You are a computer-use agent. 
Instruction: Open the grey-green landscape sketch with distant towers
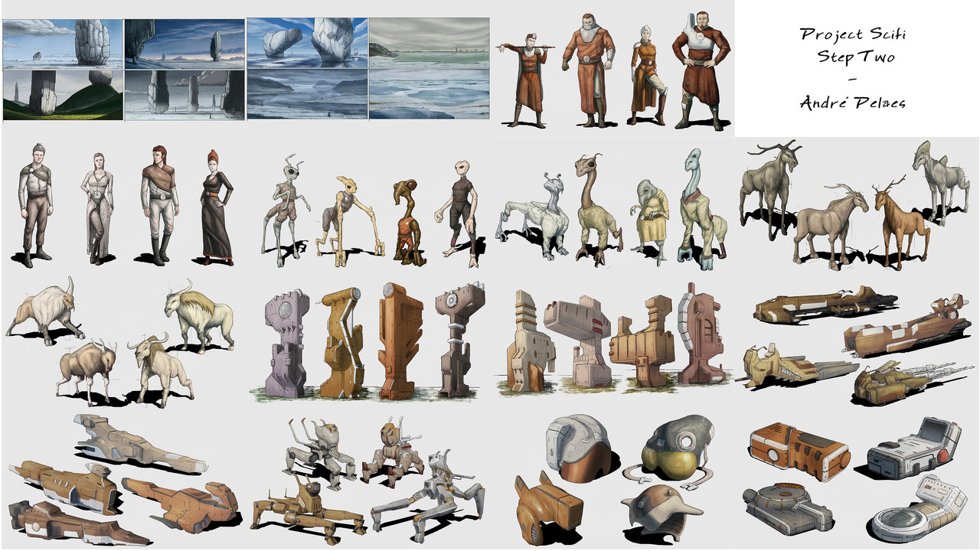pyautogui.click(x=429, y=43)
